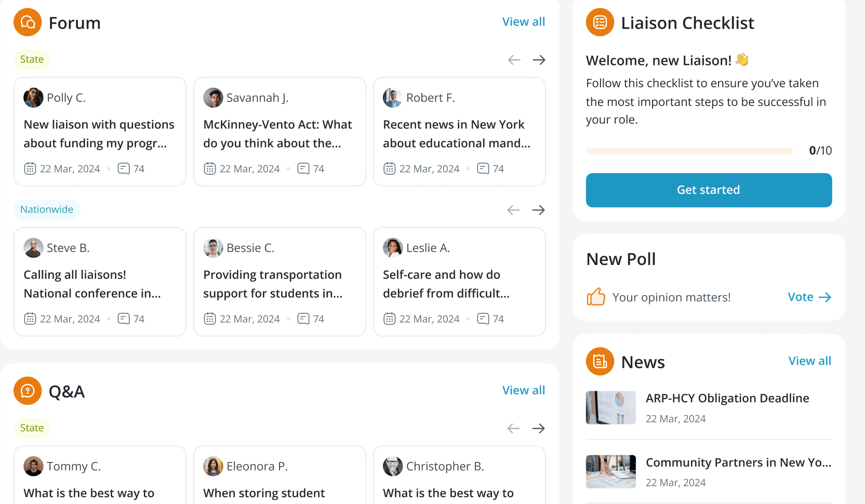Viewport: 865px width, 504px height.
Task: Select the State filter tag in Forum
Action: 32,59
